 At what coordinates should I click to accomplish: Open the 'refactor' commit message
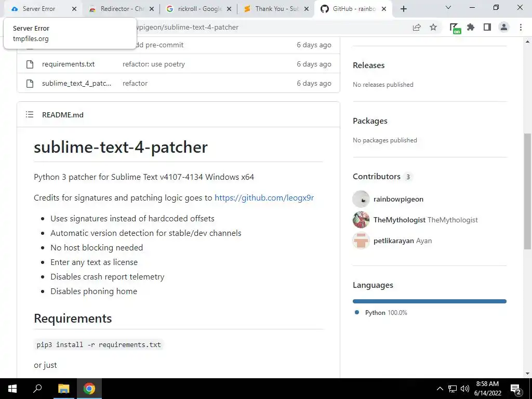pos(135,84)
